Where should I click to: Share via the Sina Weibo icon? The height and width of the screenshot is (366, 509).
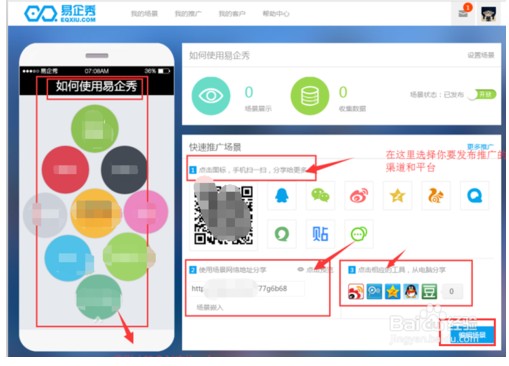359,195
